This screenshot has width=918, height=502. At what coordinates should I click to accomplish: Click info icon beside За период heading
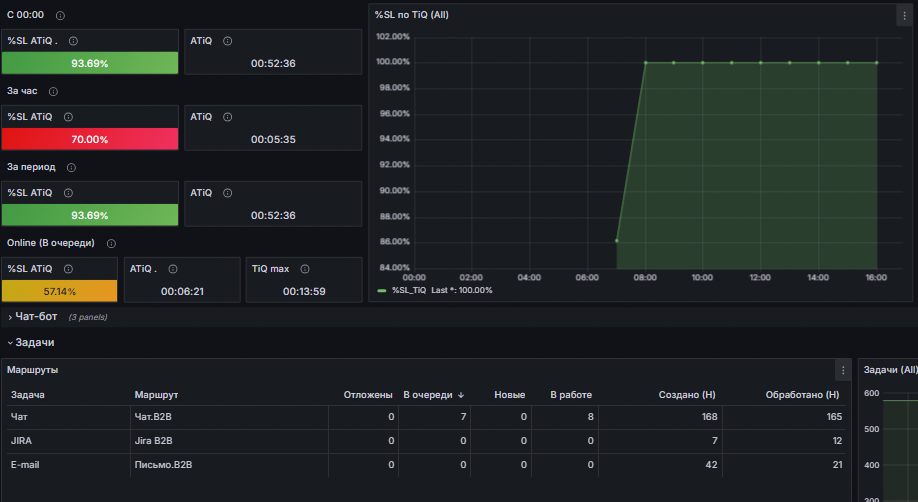pyautogui.click(x=71, y=168)
